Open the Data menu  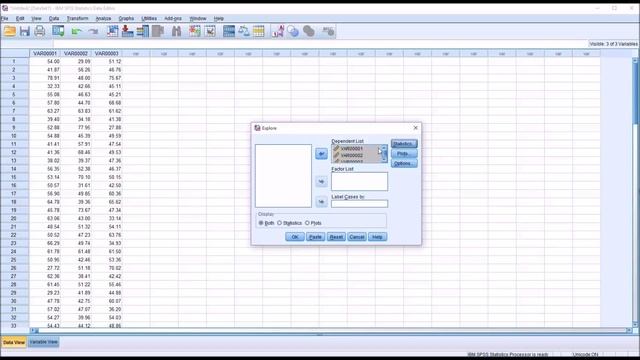(54, 18)
